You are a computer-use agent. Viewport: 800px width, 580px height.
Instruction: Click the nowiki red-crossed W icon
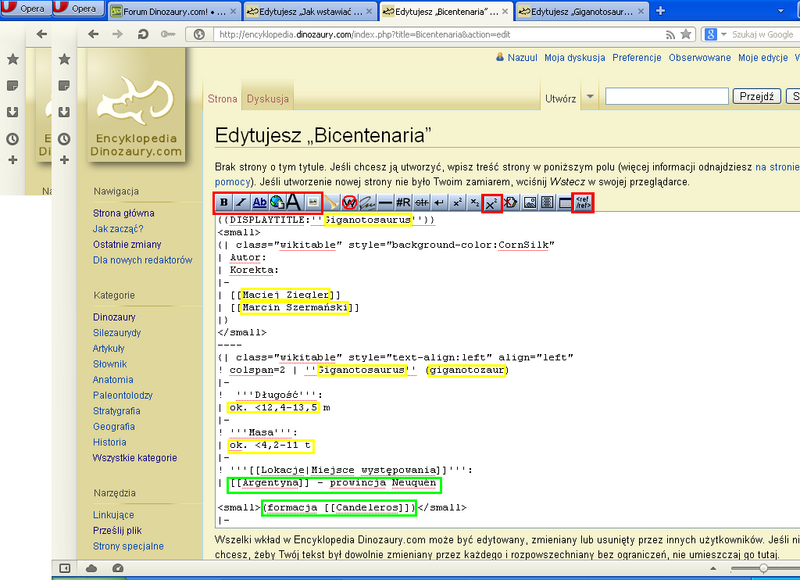[x=350, y=203]
